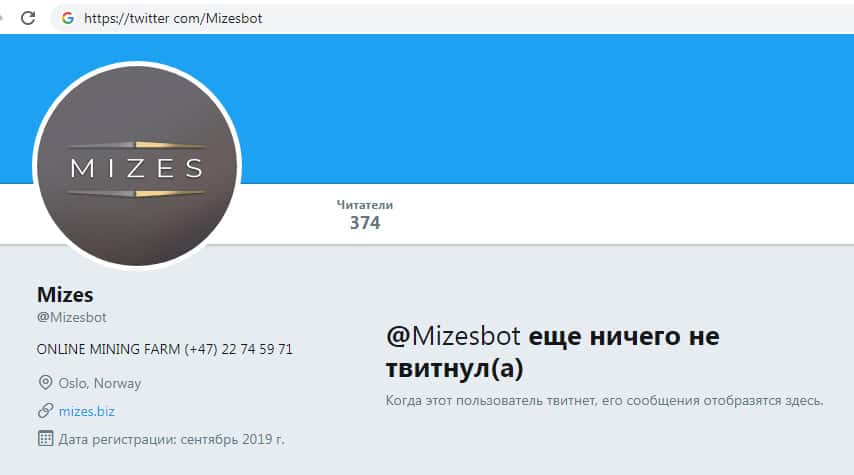Select the twitter.com/Mizesbot URL field
The image size is (854, 475).
452,18
